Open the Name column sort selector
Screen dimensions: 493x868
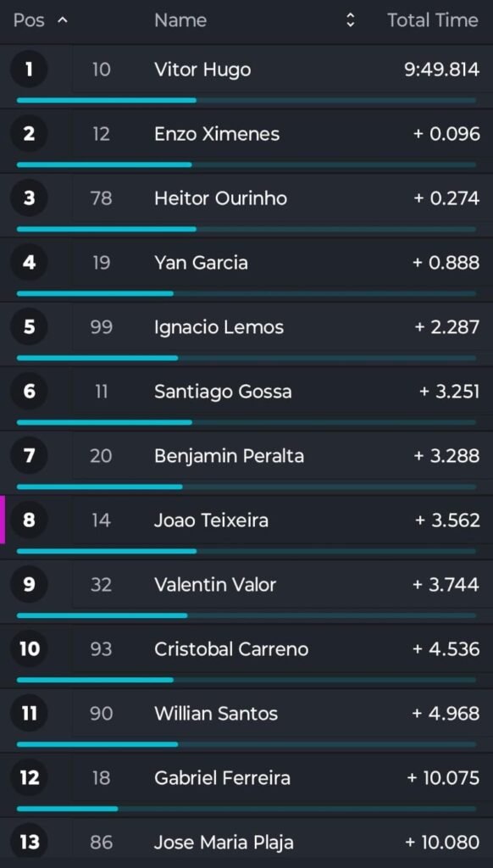(x=350, y=20)
